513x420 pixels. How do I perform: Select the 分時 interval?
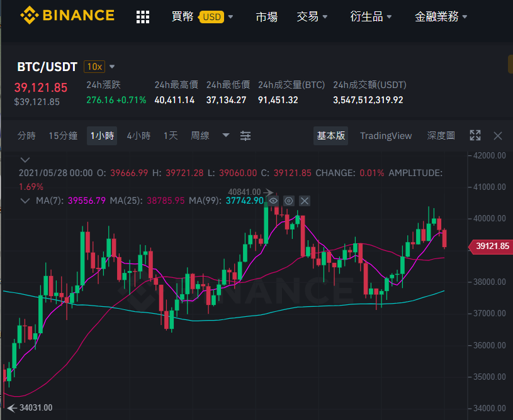click(26, 136)
